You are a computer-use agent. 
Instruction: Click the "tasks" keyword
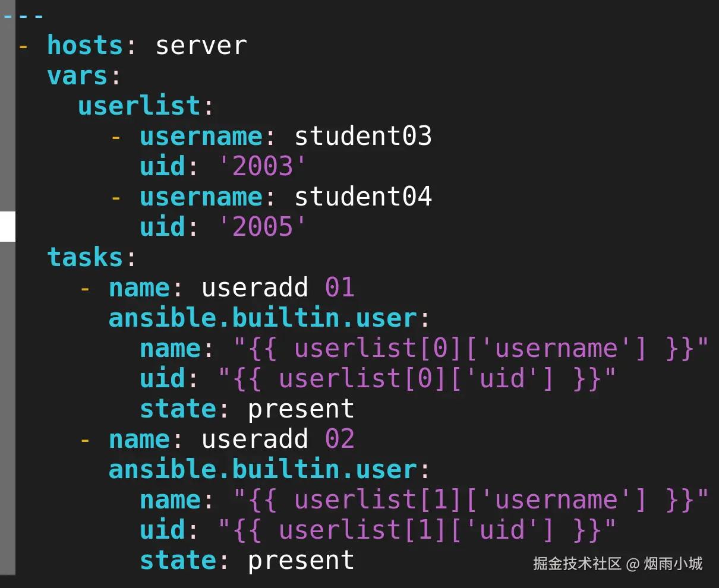[85, 257]
